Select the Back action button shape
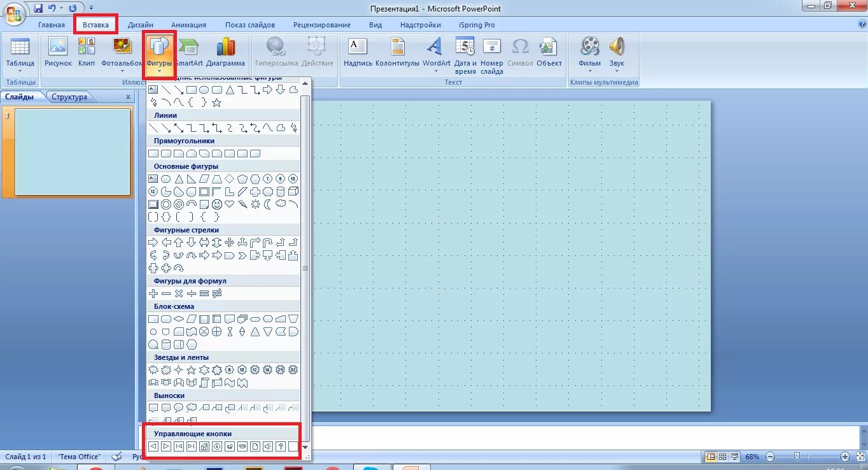Image resolution: width=868 pixels, height=470 pixels. [153, 446]
